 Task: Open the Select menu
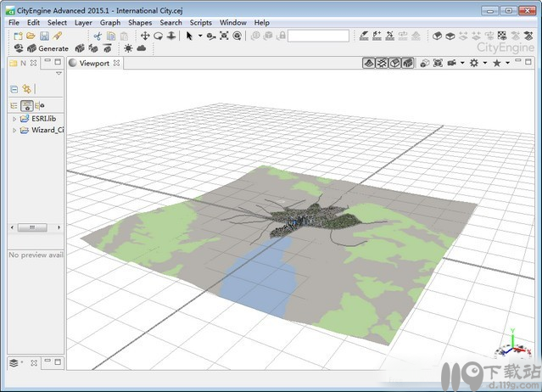[x=57, y=22]
